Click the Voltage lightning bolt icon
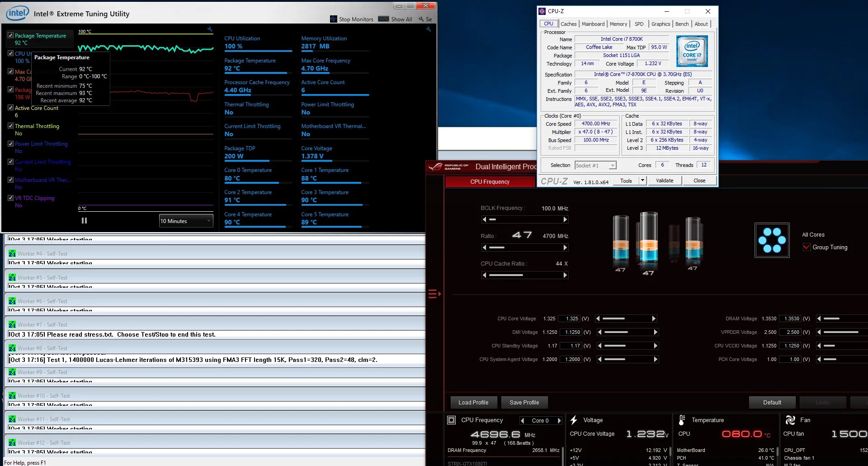Image resolution: width=868 pixels, height=466 pixels. 574,420
